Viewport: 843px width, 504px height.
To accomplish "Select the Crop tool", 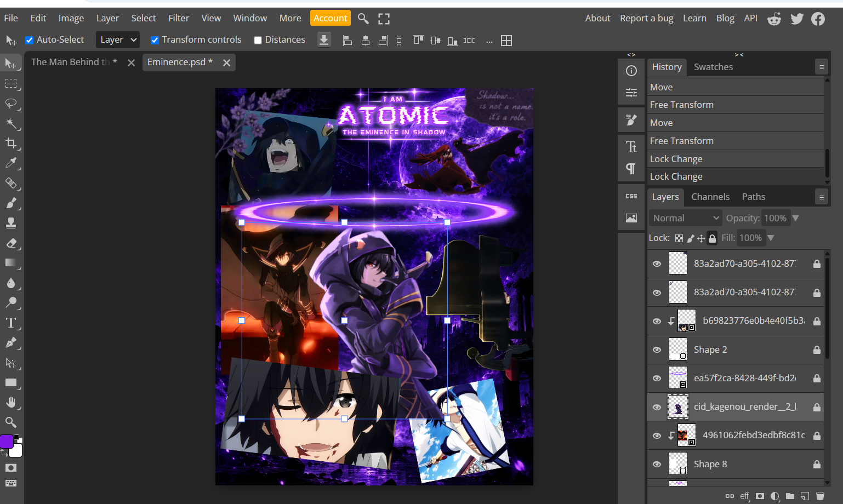I will (11, 144).
